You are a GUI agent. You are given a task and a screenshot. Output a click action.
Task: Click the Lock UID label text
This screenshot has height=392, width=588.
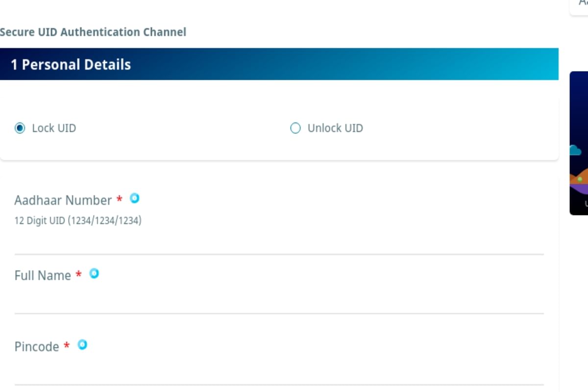pyautogui.click(x=54, y=128)
